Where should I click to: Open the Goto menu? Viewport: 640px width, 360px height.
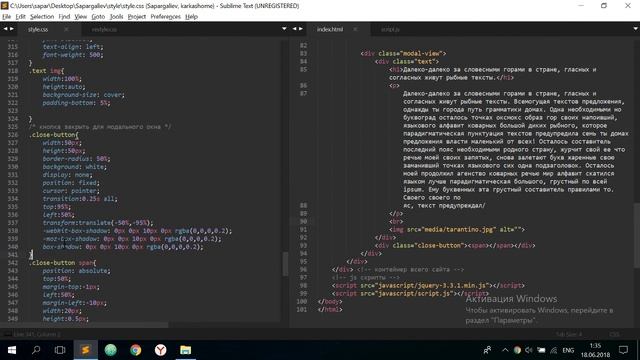click(98, 17)
